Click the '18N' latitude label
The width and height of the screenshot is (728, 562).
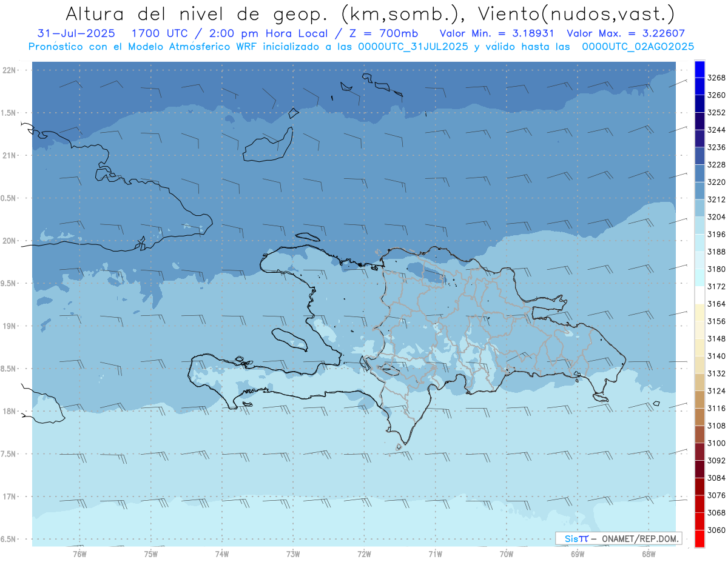click(10, 411)
